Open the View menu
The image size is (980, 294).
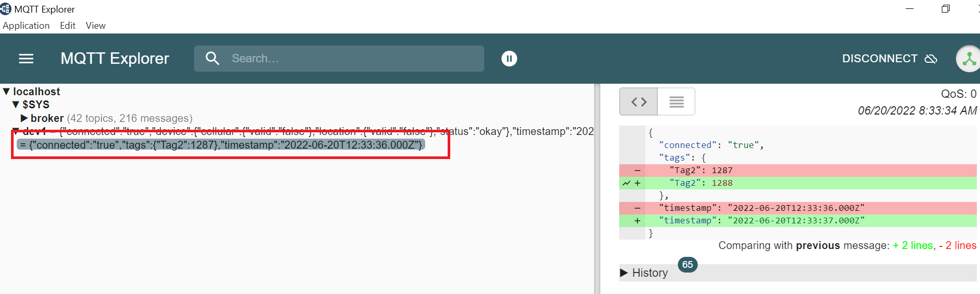pos(96,26)
